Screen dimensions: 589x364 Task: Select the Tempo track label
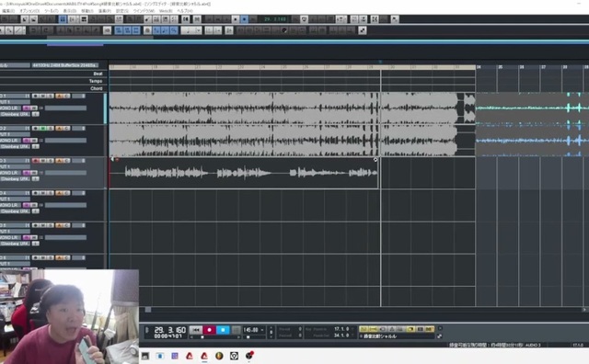click(96, 81)
